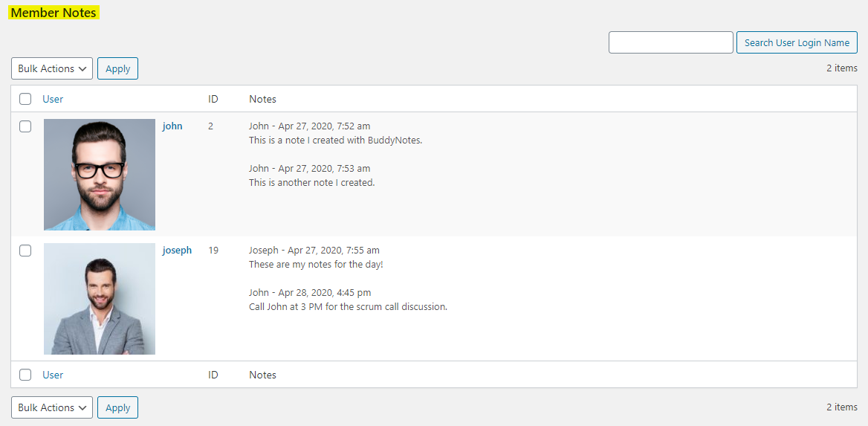Viewport: 868px width, 426px height.
Task: Expand the top Bulk Actions dropdown
Action: [x=52, y=68]
